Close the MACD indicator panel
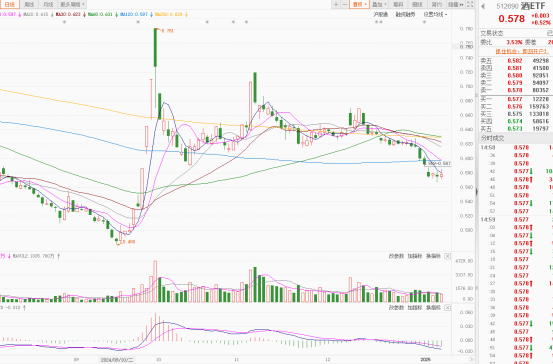This screenshot has width=553, height=364. click(x=447, y=308)
